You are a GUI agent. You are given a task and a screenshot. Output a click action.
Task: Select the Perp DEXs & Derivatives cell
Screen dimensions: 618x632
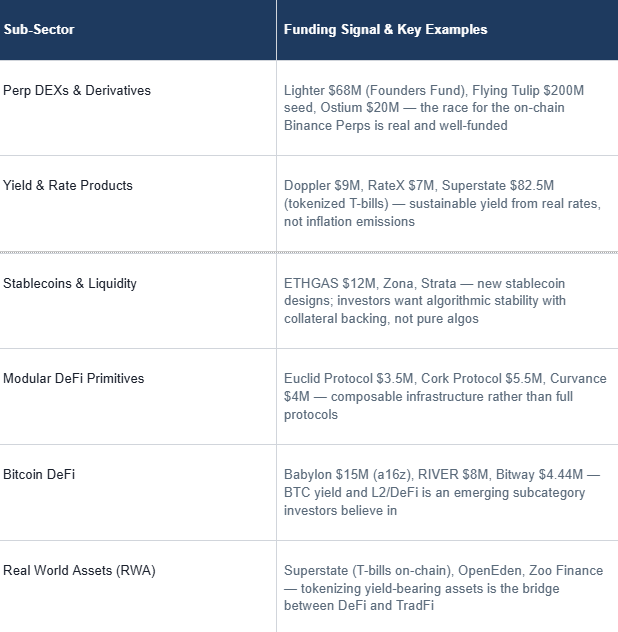coord(77,90)
